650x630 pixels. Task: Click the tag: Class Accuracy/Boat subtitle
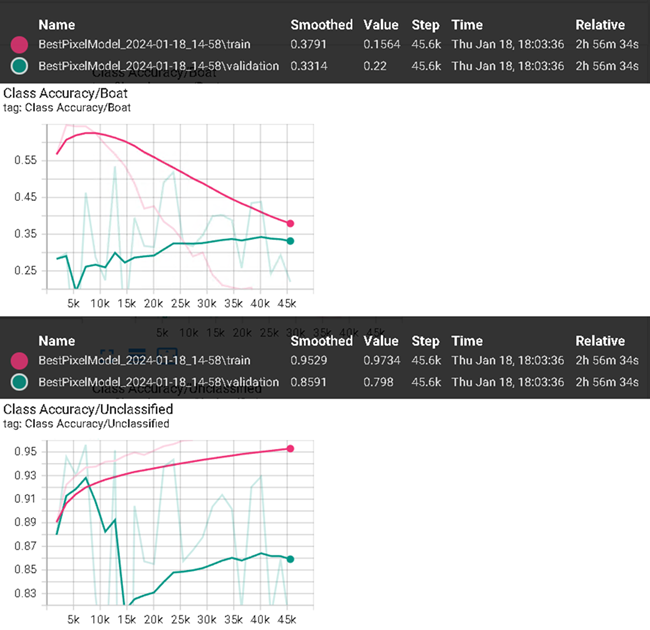(67, 107)
